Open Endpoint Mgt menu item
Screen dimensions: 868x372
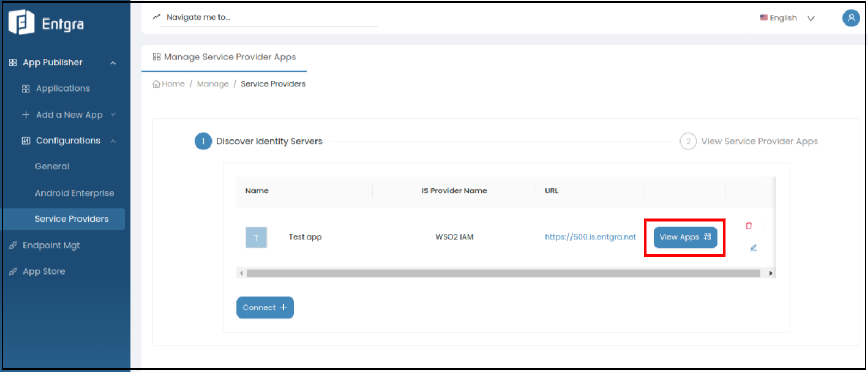pos(51,246)
